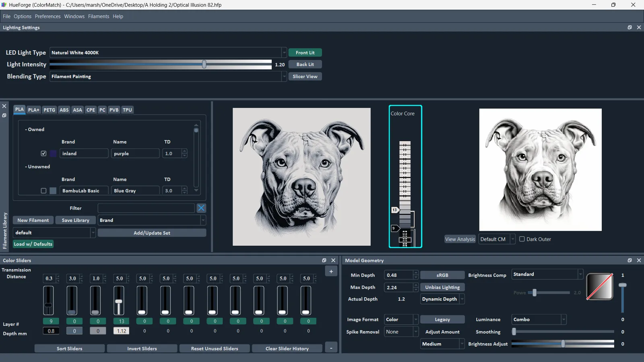This screenshot has height=362, width=644.
Task: Close the Lighting Settings panel
Action: pyautogui.click(x=639, y=27)
